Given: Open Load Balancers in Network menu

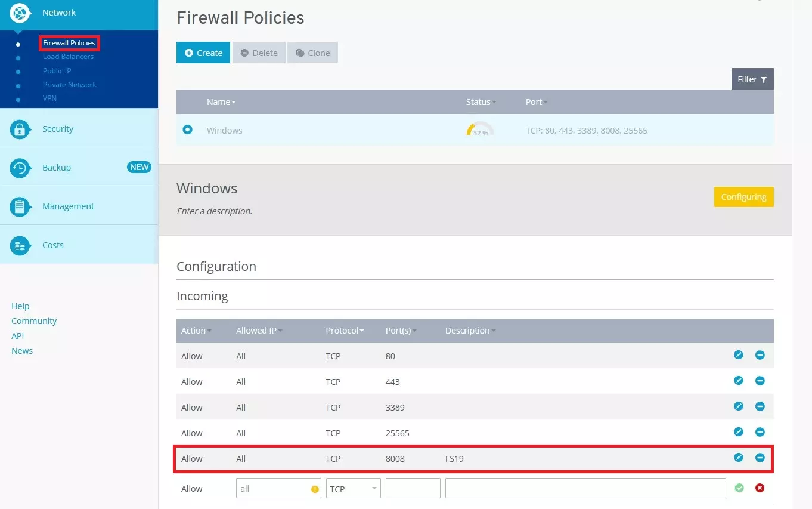Looking at the screenshot, I should click(x=68, y=57).
